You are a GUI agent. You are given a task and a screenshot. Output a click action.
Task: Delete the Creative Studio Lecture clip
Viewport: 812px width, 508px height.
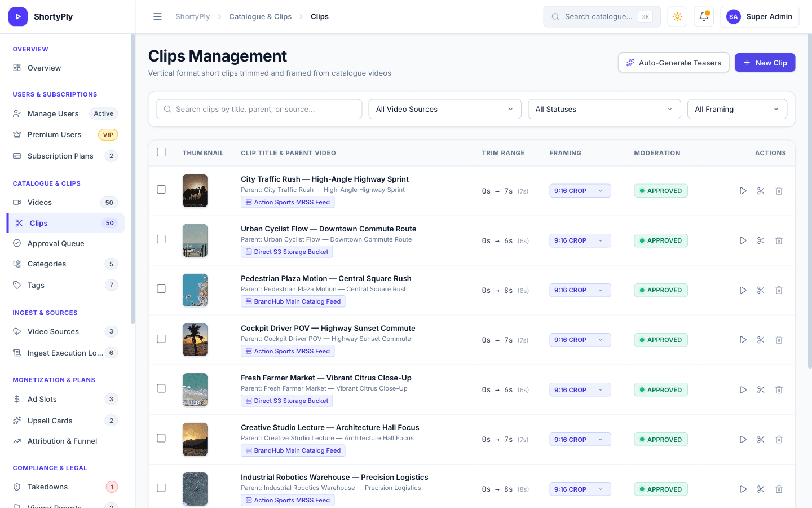(x=779, y=439)
